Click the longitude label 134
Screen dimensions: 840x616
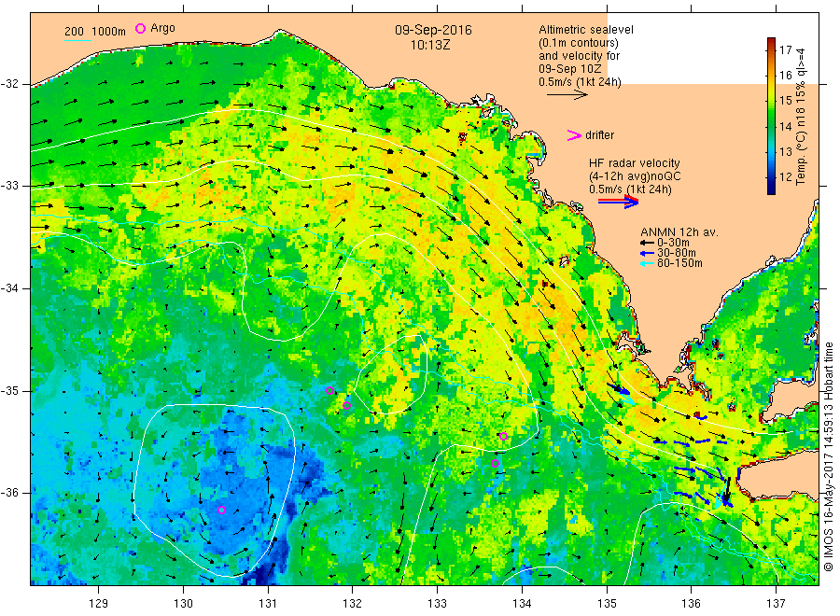pyautogui.click(x=522, y=604)
